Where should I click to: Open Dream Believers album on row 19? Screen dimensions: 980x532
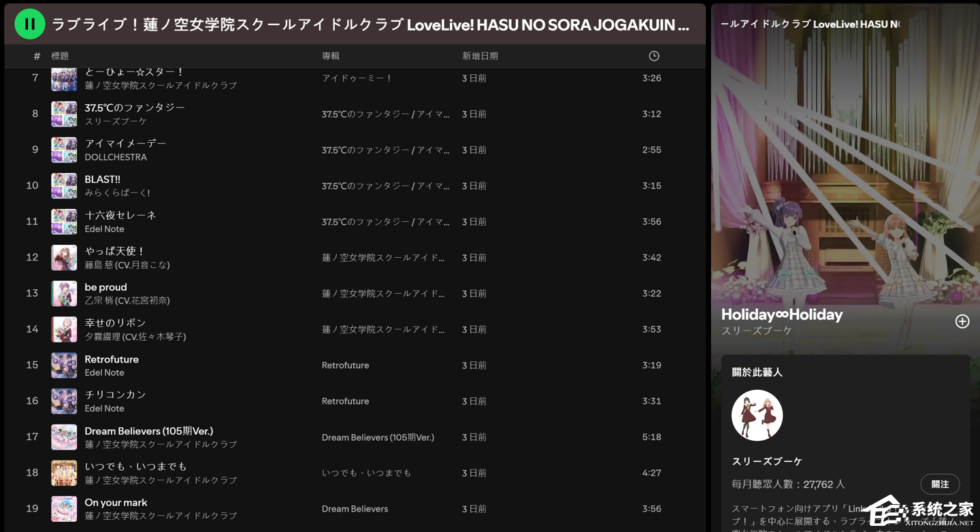pyautogui.click(x=355, y=509)
